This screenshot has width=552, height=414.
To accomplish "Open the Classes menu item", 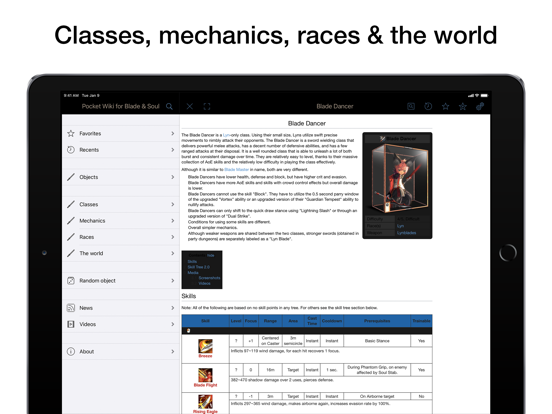I will [121, 204].
